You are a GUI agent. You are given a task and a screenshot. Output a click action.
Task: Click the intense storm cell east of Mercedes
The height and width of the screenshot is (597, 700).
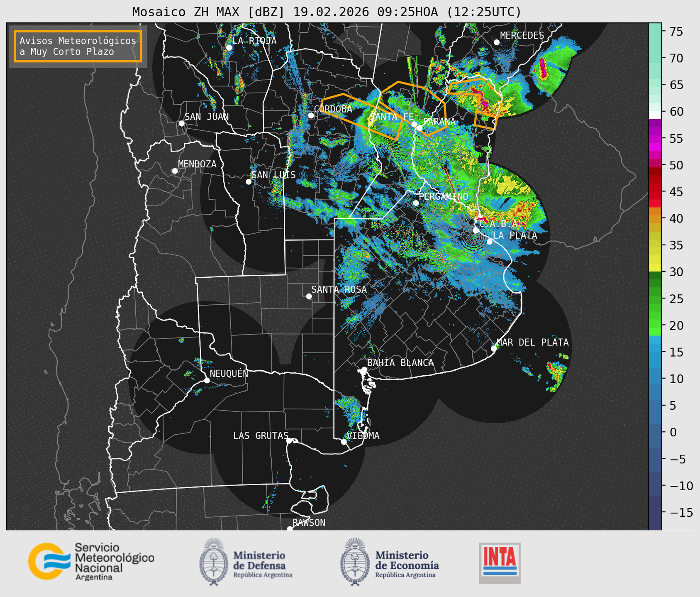(543, 69)
